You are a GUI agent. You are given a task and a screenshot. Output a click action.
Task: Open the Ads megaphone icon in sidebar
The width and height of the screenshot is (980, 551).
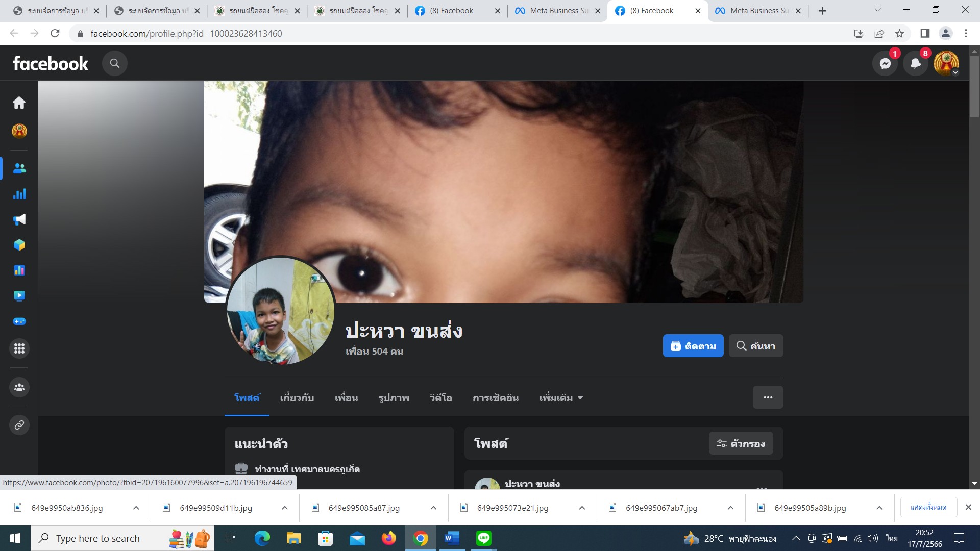[19, 219]
